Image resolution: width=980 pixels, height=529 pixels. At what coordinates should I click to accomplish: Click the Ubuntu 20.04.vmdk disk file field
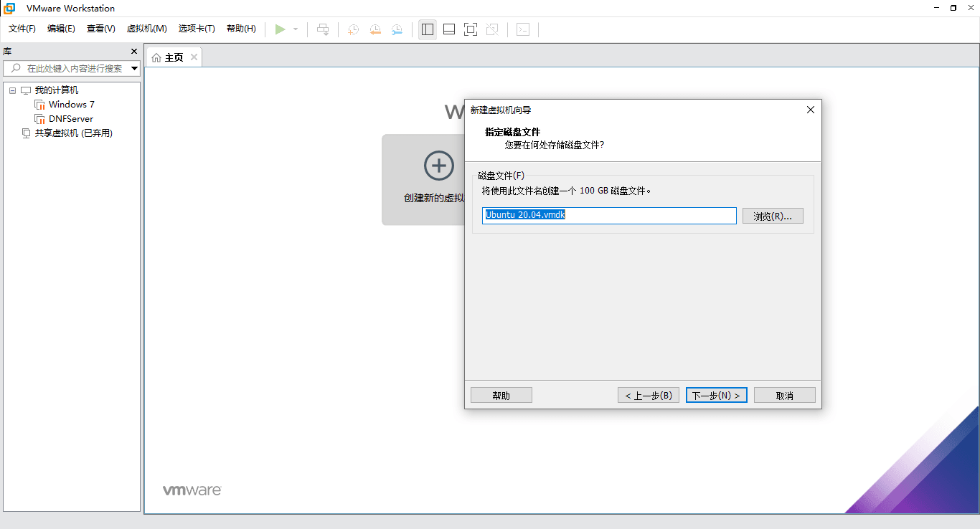pyautogui.click(x=609, y=216)
